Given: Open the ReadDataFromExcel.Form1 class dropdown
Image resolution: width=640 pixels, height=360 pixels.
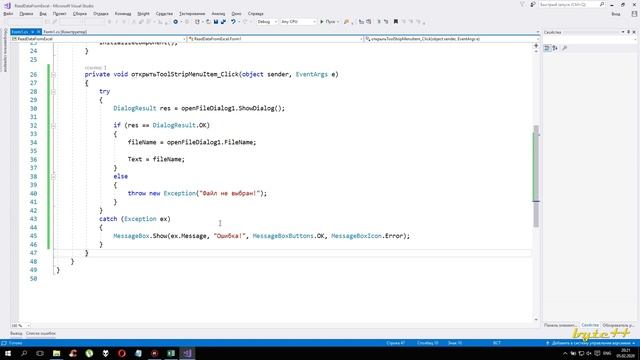Looking at the screenshot, I should 275,39.
